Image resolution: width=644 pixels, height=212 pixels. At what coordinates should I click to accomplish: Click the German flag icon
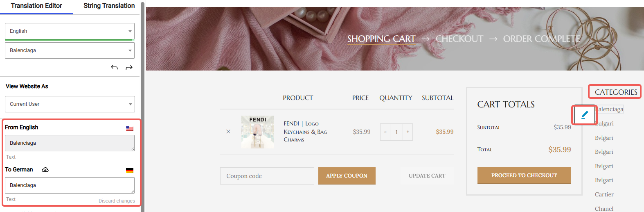tap(130, 171)
